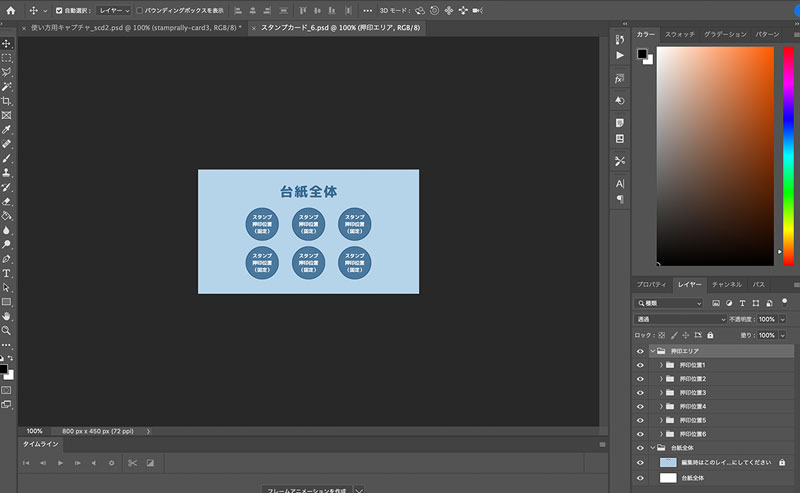Select the Crop tool in the toolbar

[x=7, y=101]
